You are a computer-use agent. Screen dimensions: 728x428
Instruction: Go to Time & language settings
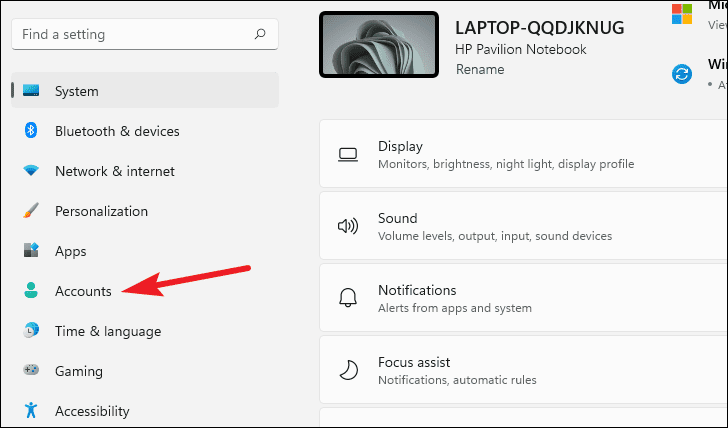tap(107, 331)
